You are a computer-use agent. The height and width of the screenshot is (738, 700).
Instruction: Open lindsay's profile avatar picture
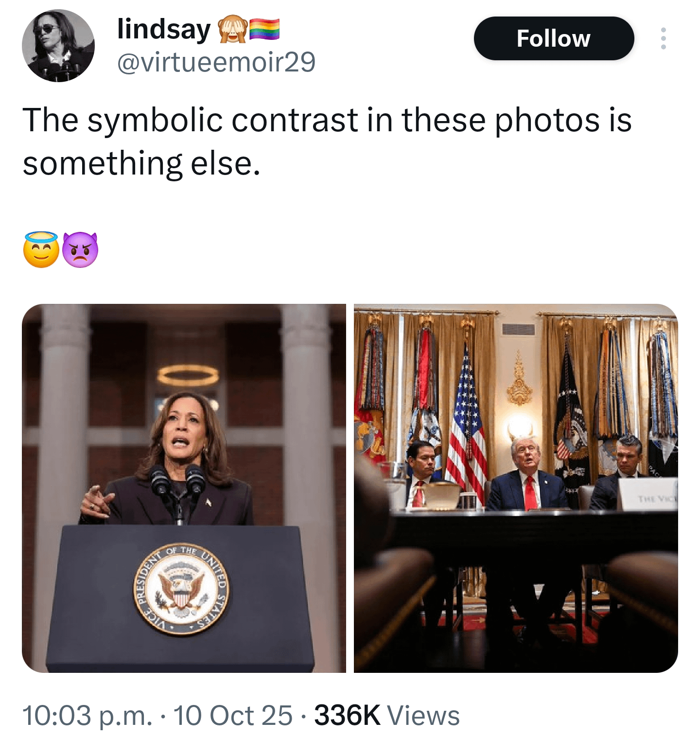(58, 46)
